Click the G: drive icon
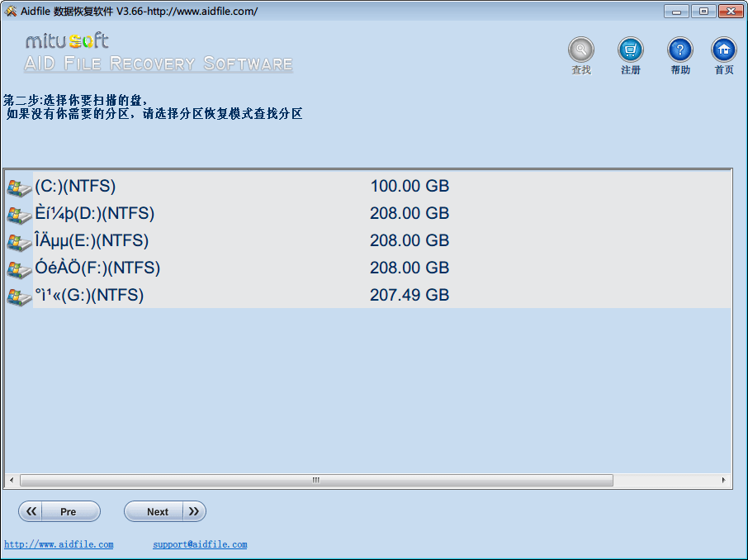Screen dimensions: 748x560 [x=18, y=296]
